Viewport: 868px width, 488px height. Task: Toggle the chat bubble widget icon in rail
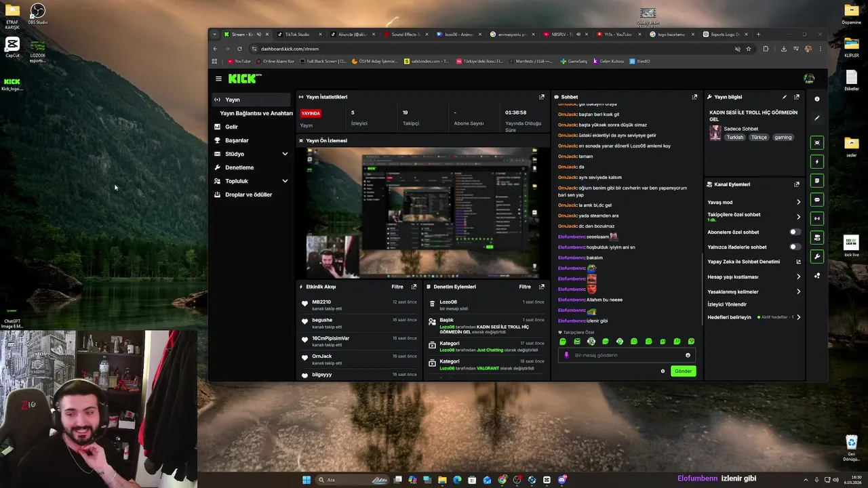point(817,199)
